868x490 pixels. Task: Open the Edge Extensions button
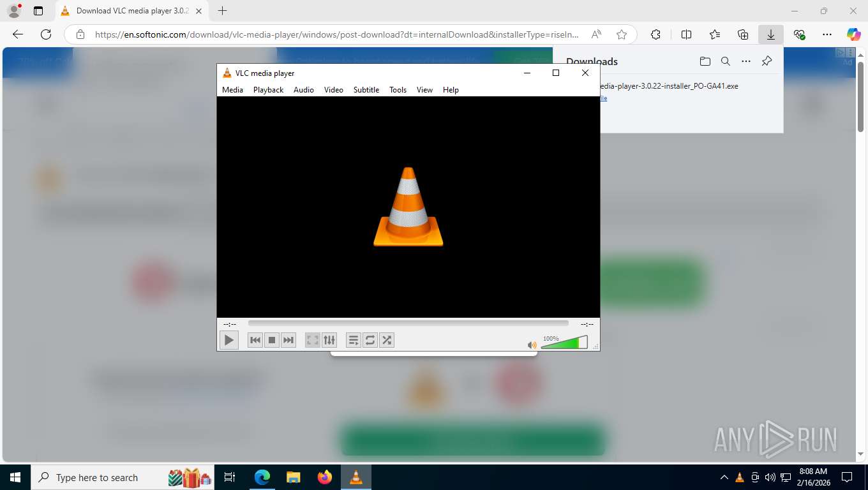655,34
